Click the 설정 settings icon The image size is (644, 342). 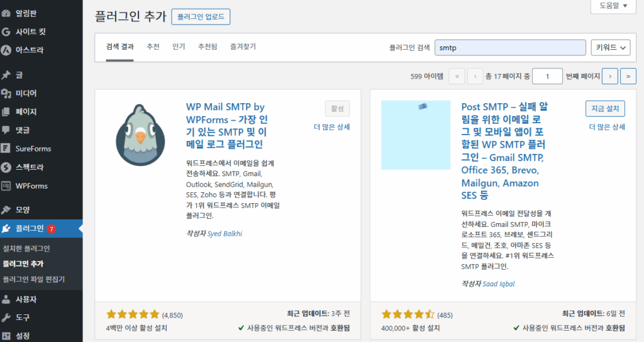6,336
